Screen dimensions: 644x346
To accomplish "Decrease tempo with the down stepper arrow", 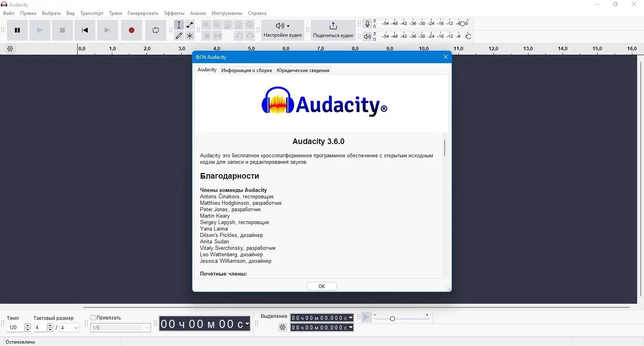I will click(28, 330).
